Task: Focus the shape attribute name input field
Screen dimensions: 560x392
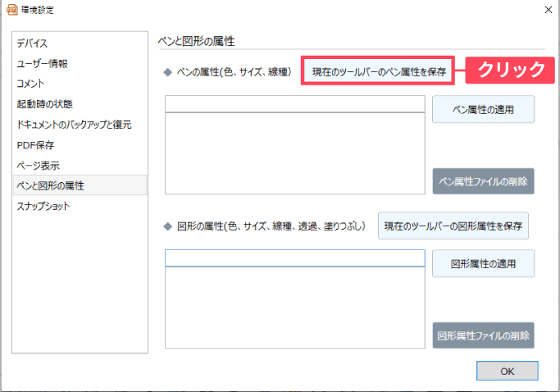Action: click(294, 258)
